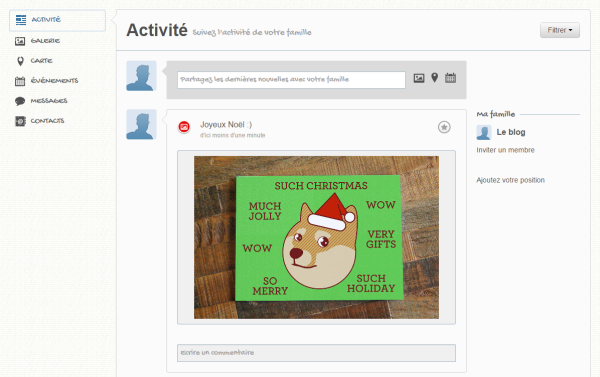Add an event with the calendar icon
Viewport: 600px width, 377px height.
point(450,78)
